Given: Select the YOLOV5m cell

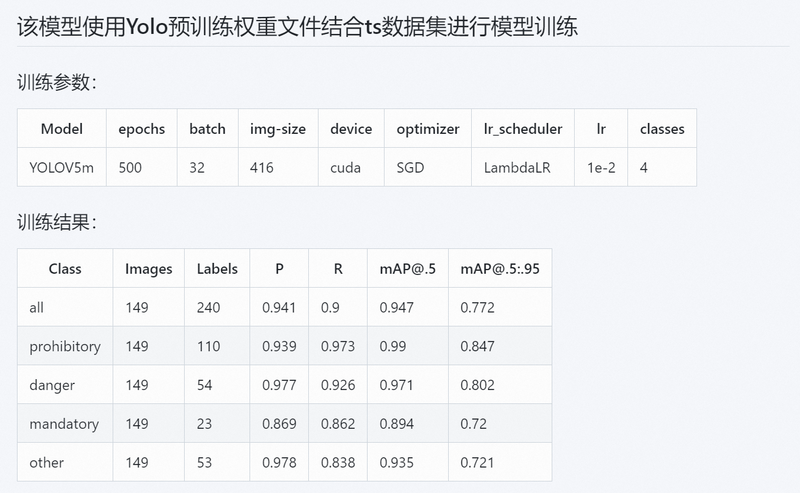Looking at the screenshot, I should pyautogui.click(x=62, y=167).
